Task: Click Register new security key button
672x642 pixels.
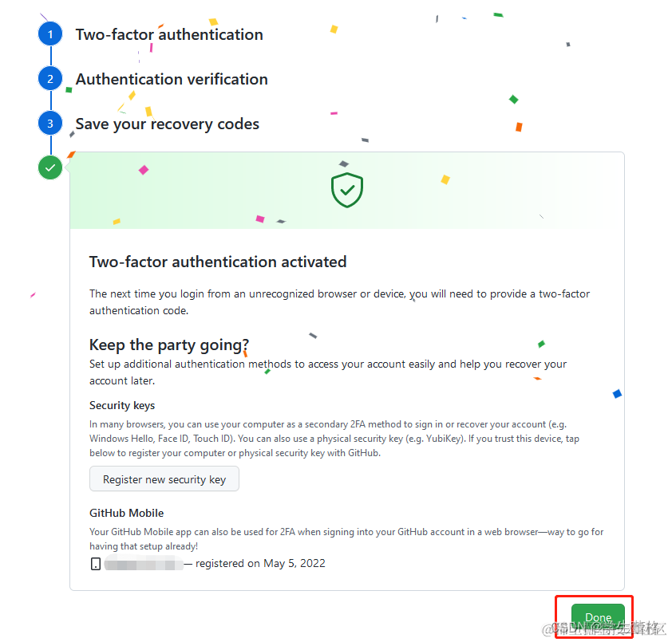Action: click(x=164, y=479)
